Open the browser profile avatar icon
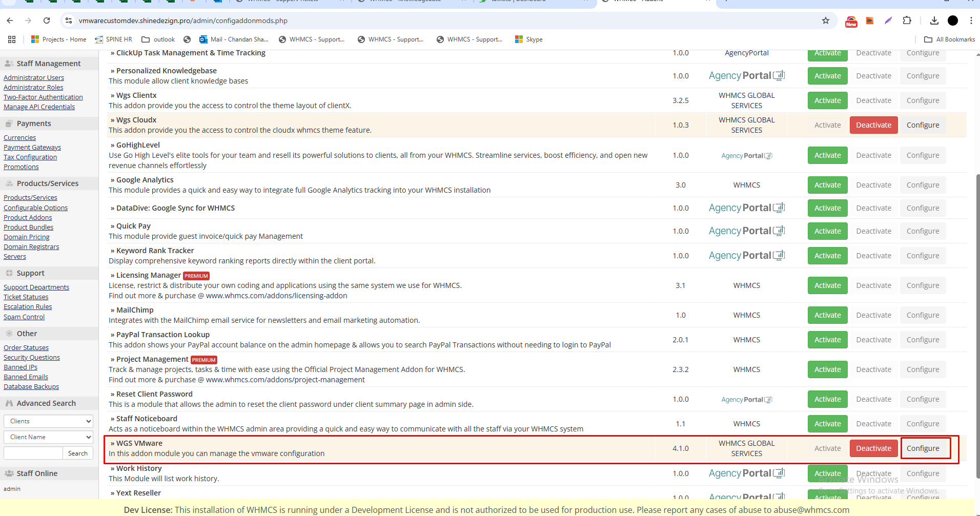The height and width of the screenshot is (516, 980). click(952, 20)
